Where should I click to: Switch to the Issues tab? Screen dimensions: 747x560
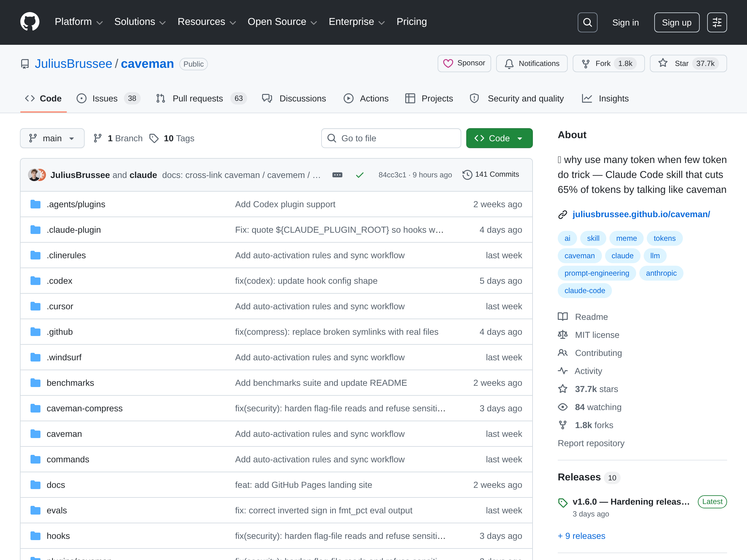[x=105, y=99]
